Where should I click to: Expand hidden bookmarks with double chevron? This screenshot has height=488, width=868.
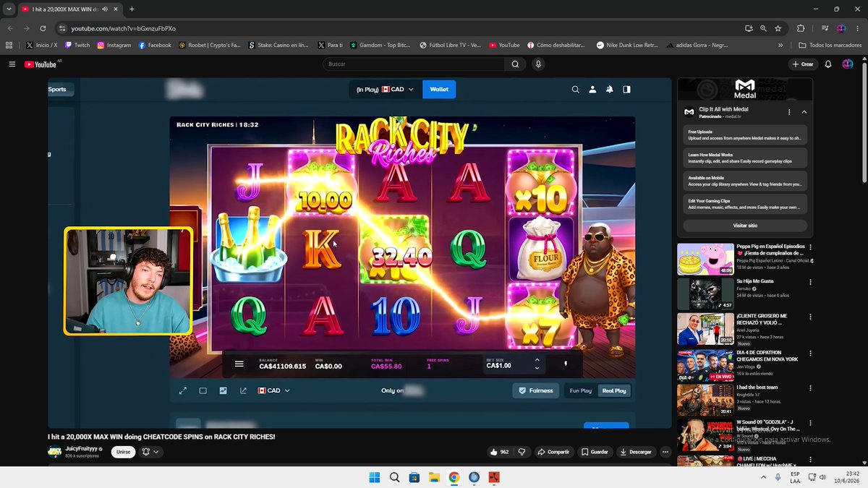coord(780,45)
